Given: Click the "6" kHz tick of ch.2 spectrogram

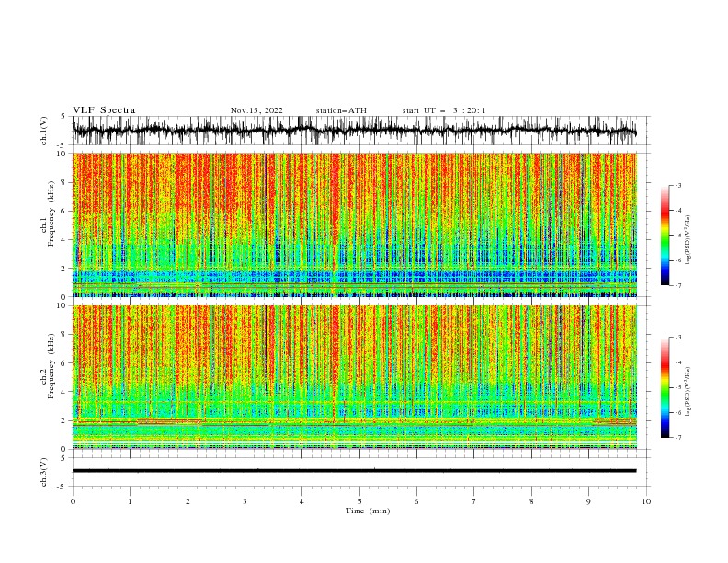Looking at the screenshot, I should point(64,363).
